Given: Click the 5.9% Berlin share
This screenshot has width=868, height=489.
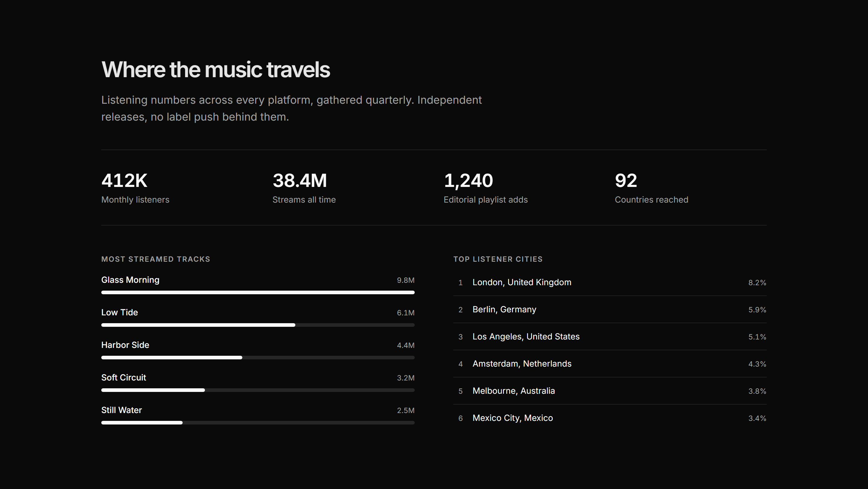Looking at the screenshot, I should pos(757,310).
